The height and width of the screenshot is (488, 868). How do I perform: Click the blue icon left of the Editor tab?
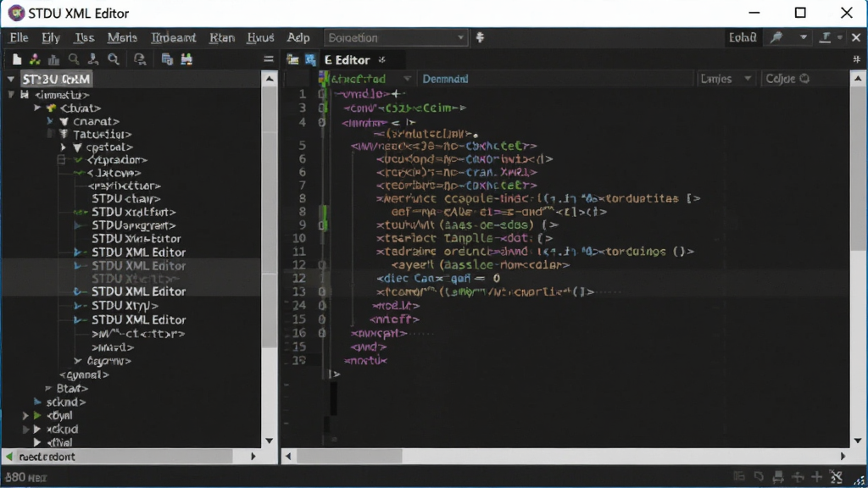[310, 60]
